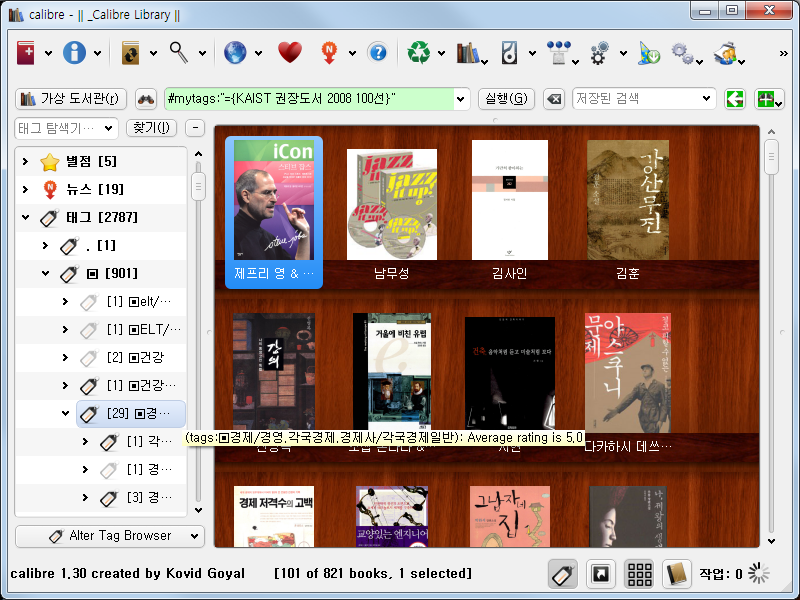Image resolution: width=800 pixels, height=600 pixels.
Task: Toggle the Tag Browser panel button in status bar
Action: click(563, 573)
